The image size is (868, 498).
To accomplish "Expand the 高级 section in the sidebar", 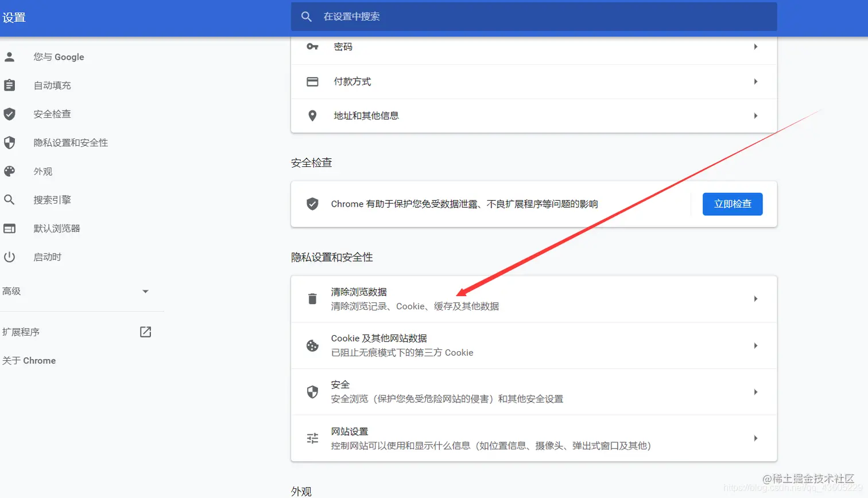I will tap(145, 291).
